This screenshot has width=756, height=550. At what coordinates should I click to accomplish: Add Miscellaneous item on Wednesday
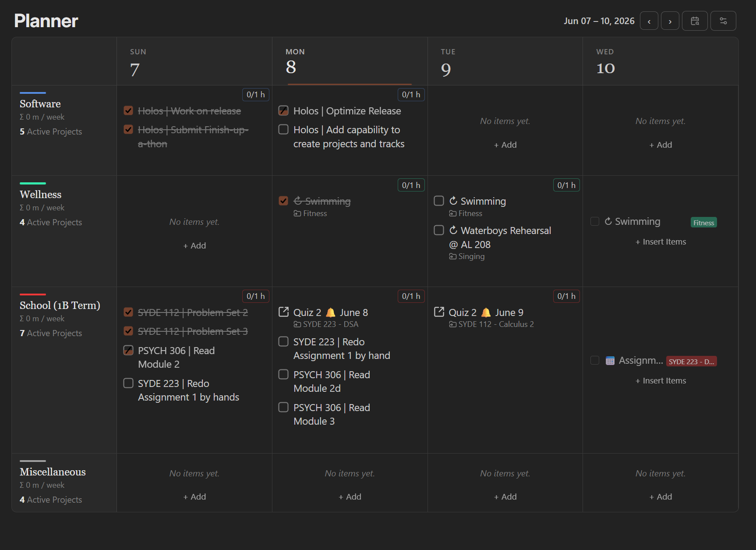(x=661, y=497)
